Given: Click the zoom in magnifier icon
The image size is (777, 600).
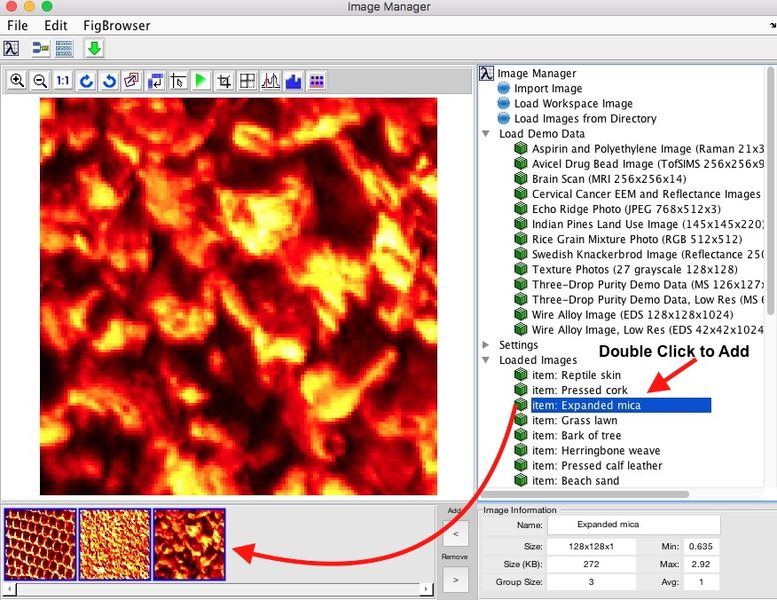Looking at the screenshot, I should point(17,81).
